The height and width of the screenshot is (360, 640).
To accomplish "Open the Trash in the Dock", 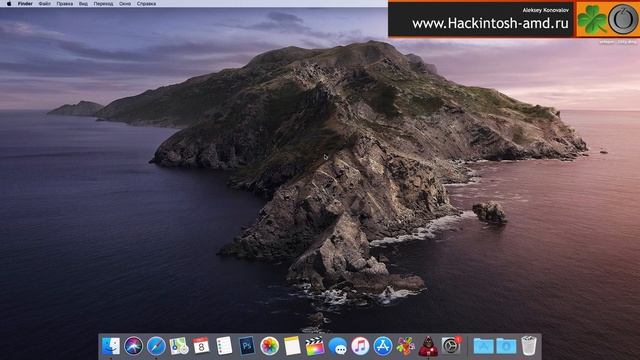I will (x=529, y=346).
